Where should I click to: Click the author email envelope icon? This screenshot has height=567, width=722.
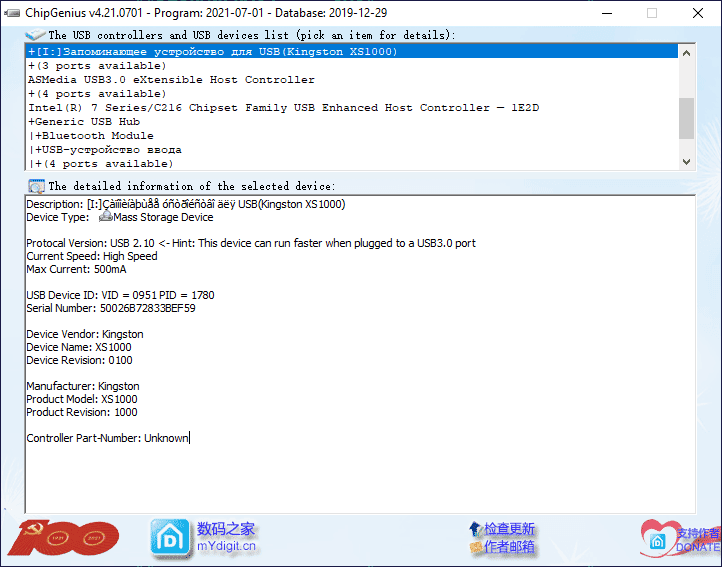pos(476,547)
